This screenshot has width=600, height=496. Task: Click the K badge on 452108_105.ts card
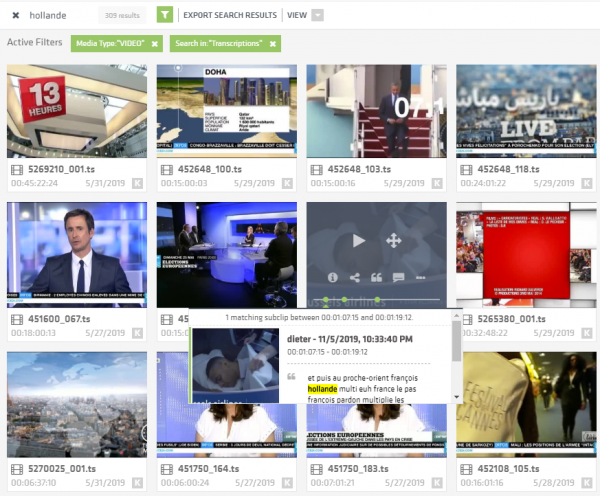(587, 483)
